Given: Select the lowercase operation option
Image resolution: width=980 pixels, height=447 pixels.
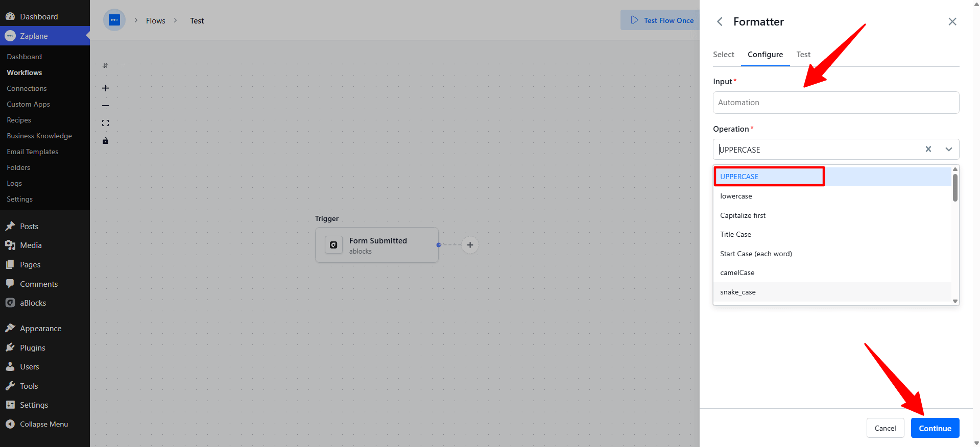Looking at the screenshot, I should [832, 196].
